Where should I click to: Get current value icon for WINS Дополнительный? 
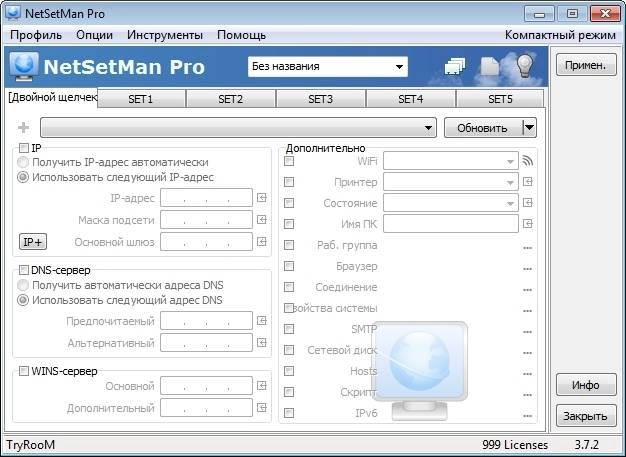click(x=262, y=408)
